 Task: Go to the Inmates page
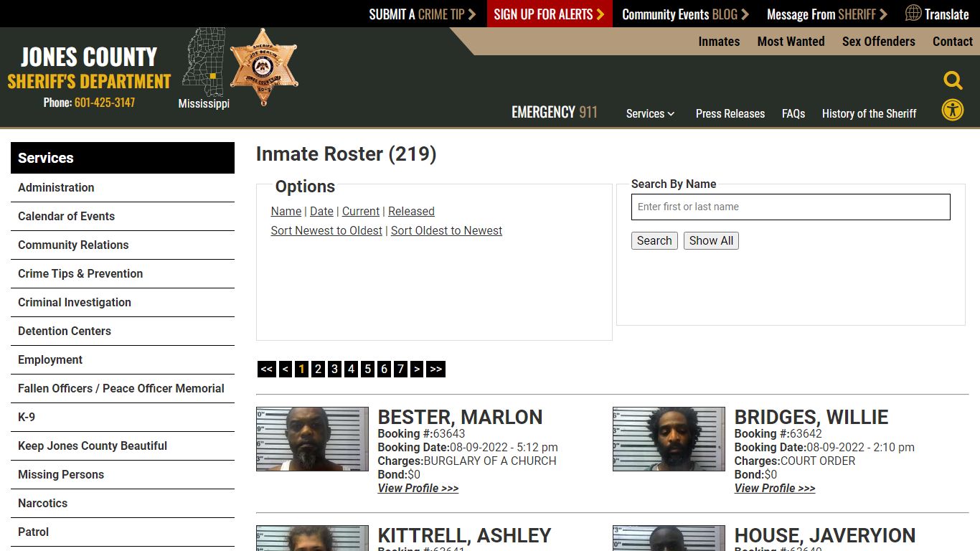719,42
